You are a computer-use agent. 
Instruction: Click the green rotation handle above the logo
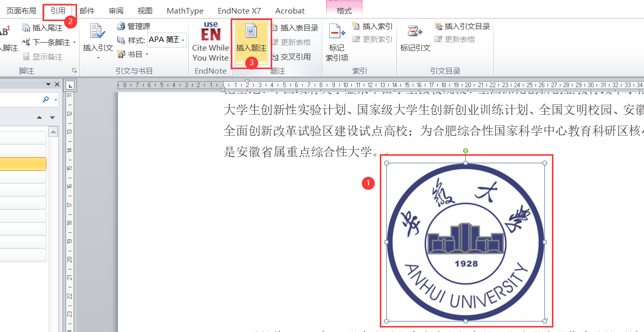(x=465, y=151)
